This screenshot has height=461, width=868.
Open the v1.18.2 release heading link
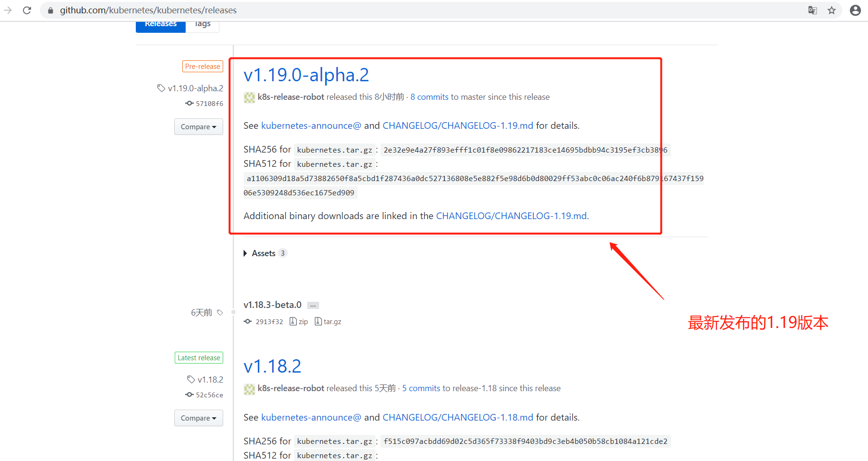coord(272,366)
